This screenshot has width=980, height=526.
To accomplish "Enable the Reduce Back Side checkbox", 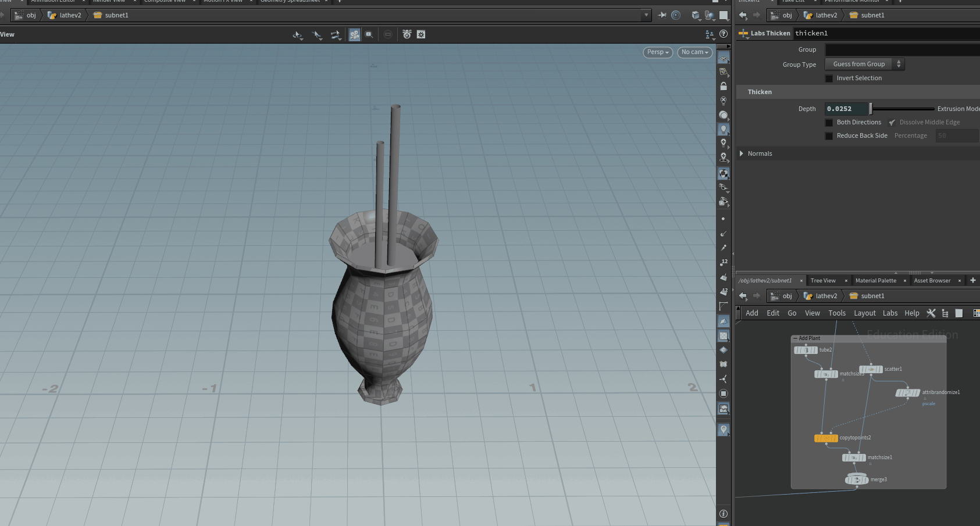I will pos(829,136).
